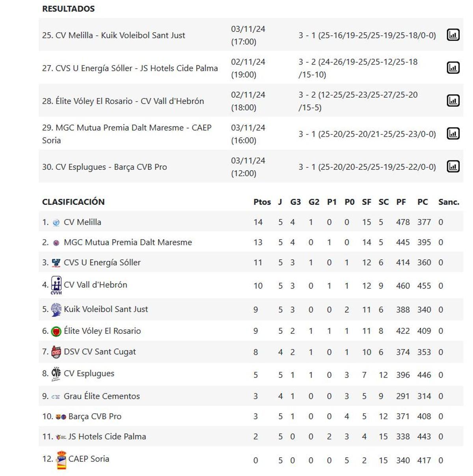Click the DSV CV Sant Cugat logo
This screenshot has height=476, width=473.
tap(56, 351)
